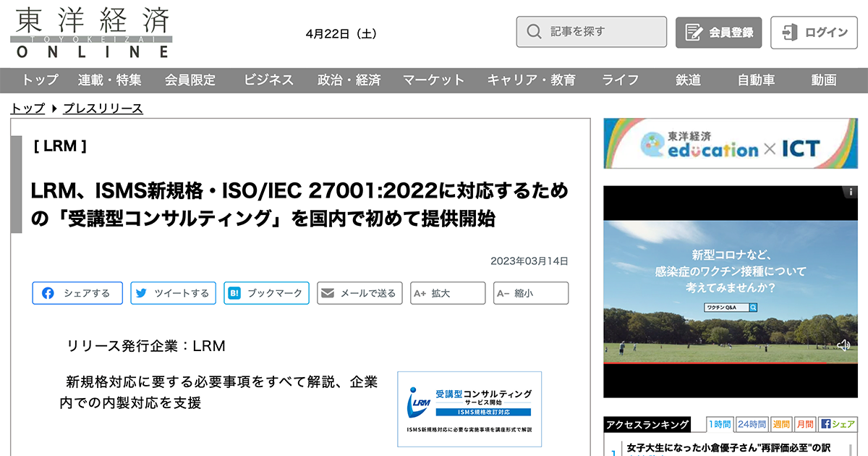Shrink text with the A− 縮小 button
Image resolution: width=868 pixels, height=456 pixels.
[x=531, y=293]
